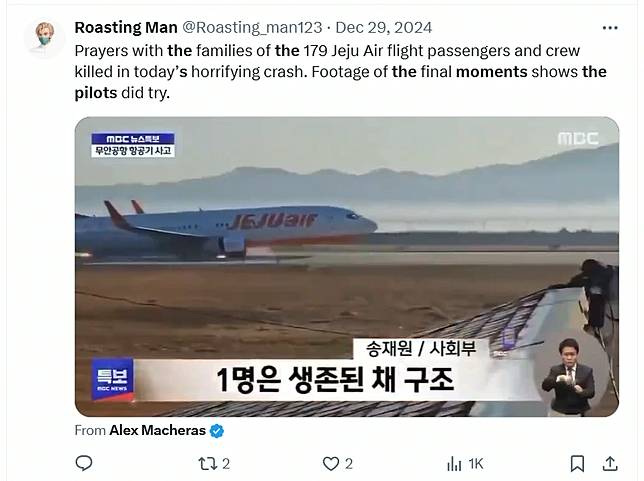Tap the share upload arrow icon
The height and width of the screenshot is (481, 644).
[610, 463]
